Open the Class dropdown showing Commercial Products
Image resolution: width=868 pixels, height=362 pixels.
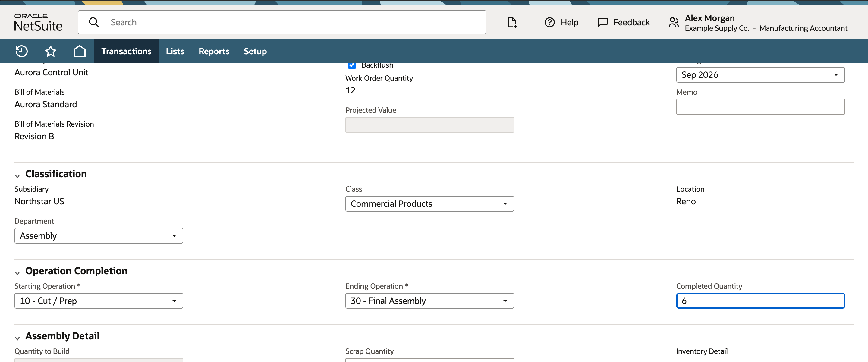(x=429, y=204)
